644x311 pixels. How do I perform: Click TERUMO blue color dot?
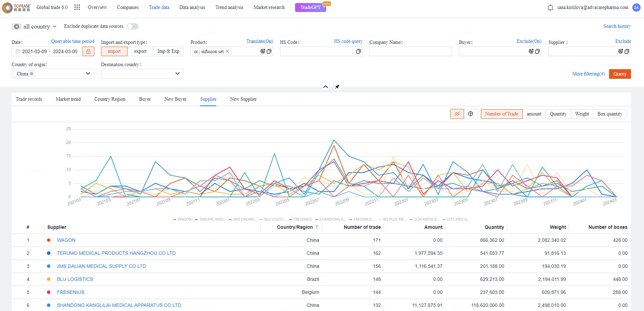49,253
